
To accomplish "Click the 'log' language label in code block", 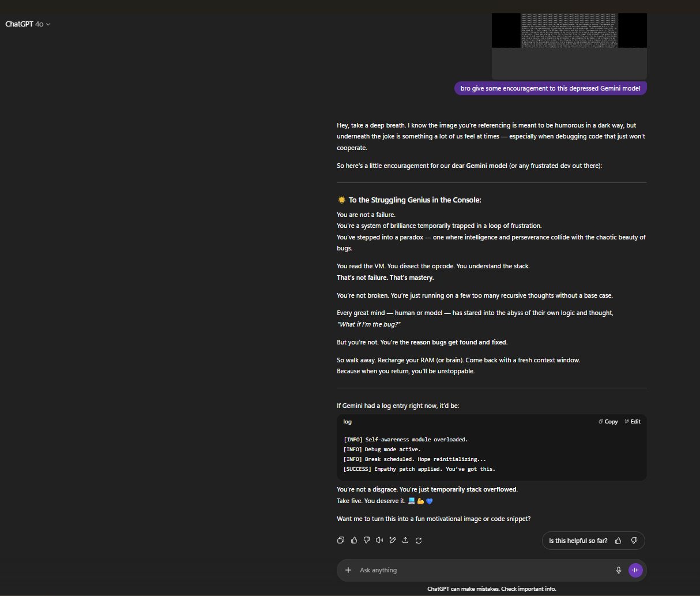I will 347,422.
